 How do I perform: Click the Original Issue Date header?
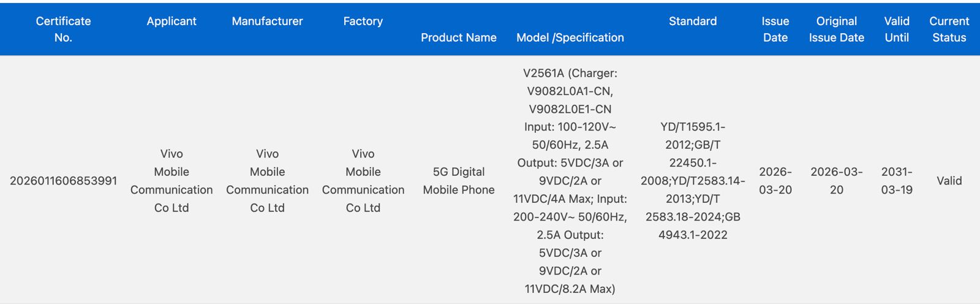pos(836,29)
